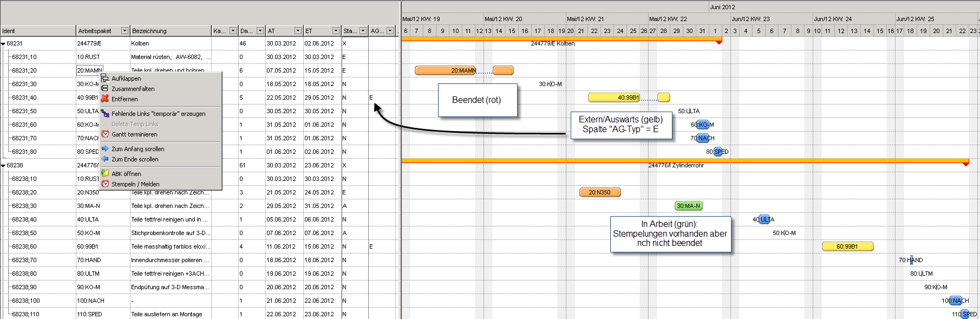Open the Arbeitspaket column filter dropdown
Screen dimensions: 980x319
(x=125, y=31)
